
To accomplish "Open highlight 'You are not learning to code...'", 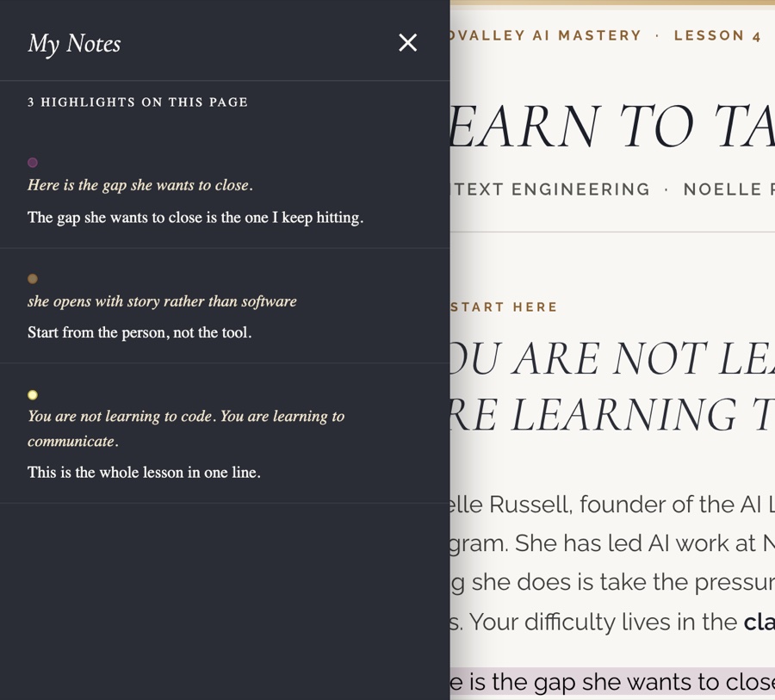I will point(186,429).
